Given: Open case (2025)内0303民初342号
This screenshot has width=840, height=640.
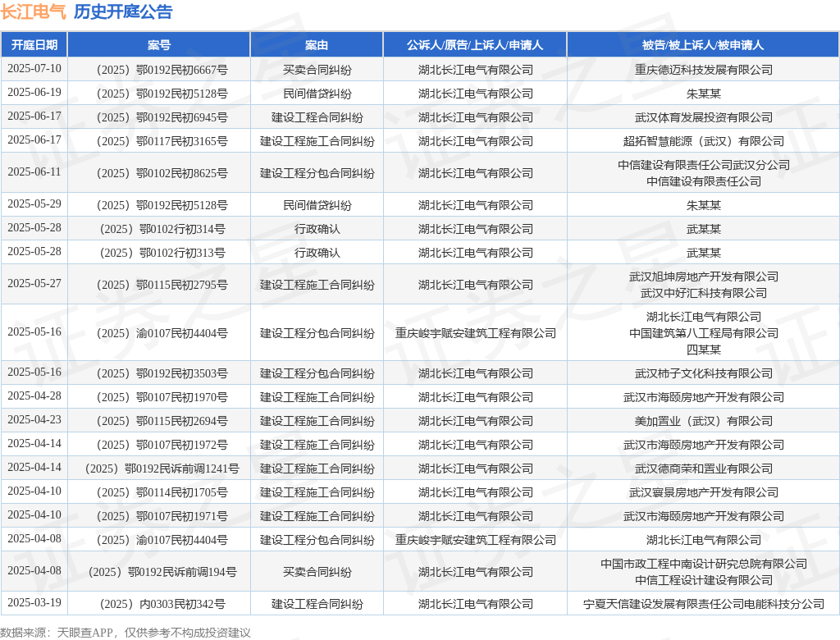Looking at the screenshot, I should pyautogui.click(x=159, y=604).
